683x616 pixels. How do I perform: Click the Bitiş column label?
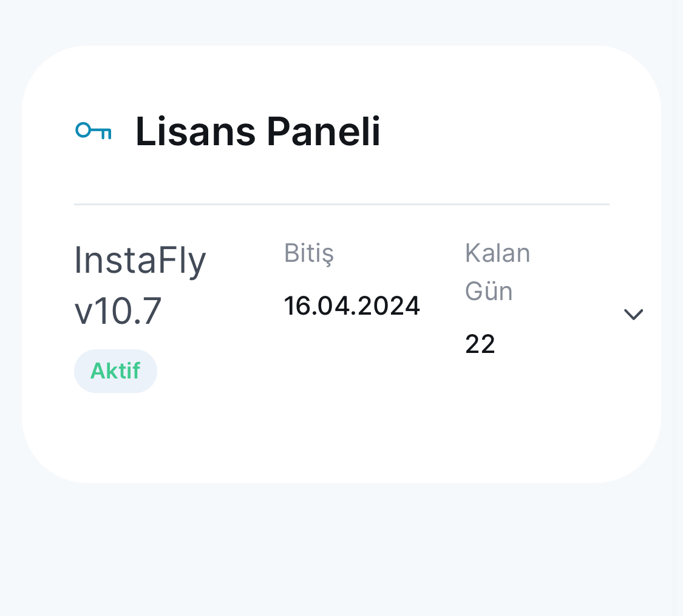click(x=309, y=253)
